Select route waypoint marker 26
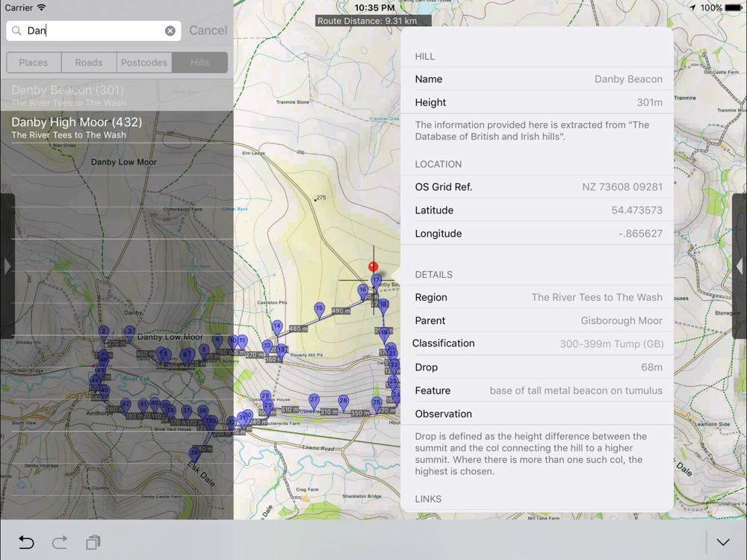 coord(343,402)
